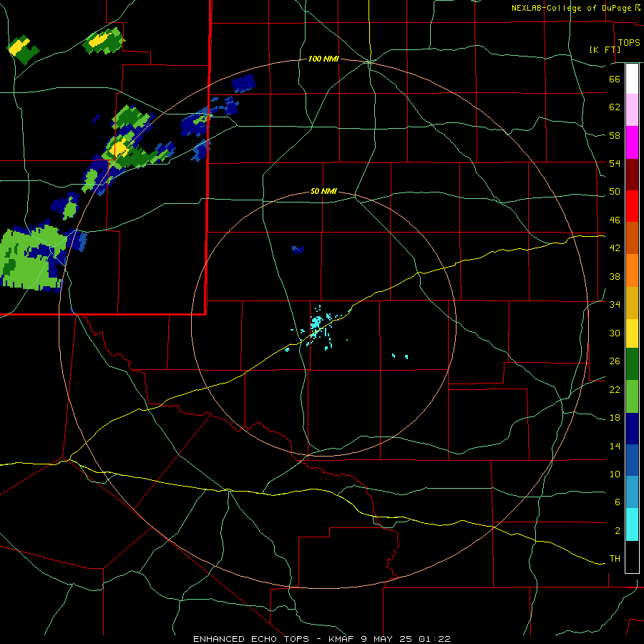Click the small navy echo inside 50 NMI ring

click(298, 250)
